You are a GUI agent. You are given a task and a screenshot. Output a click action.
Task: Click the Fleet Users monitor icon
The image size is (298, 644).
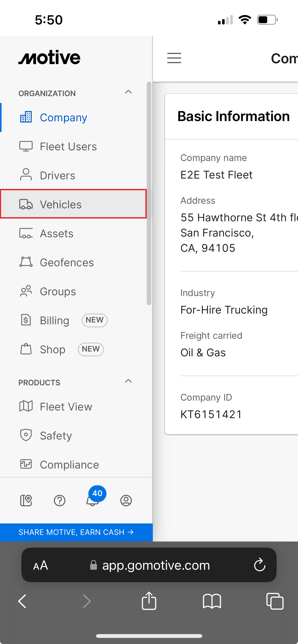pos(26,146)
